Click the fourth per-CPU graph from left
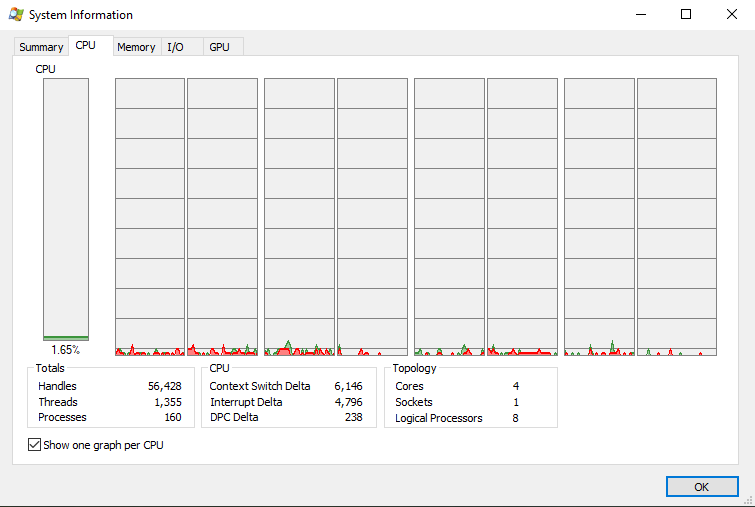 [x=372, y=217]
